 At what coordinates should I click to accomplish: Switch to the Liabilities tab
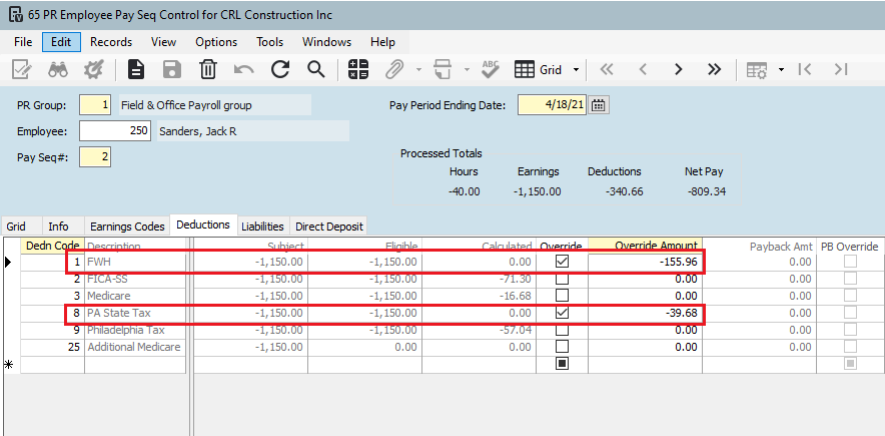click(x=262, y=226)
